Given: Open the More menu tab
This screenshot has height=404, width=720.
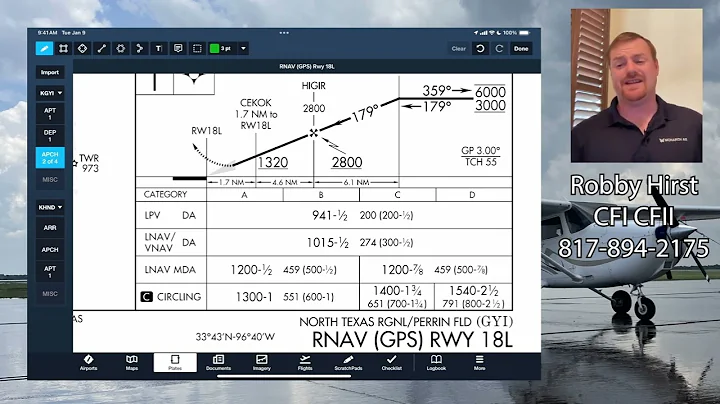Looking at the screenshot, I should (479, 362).
